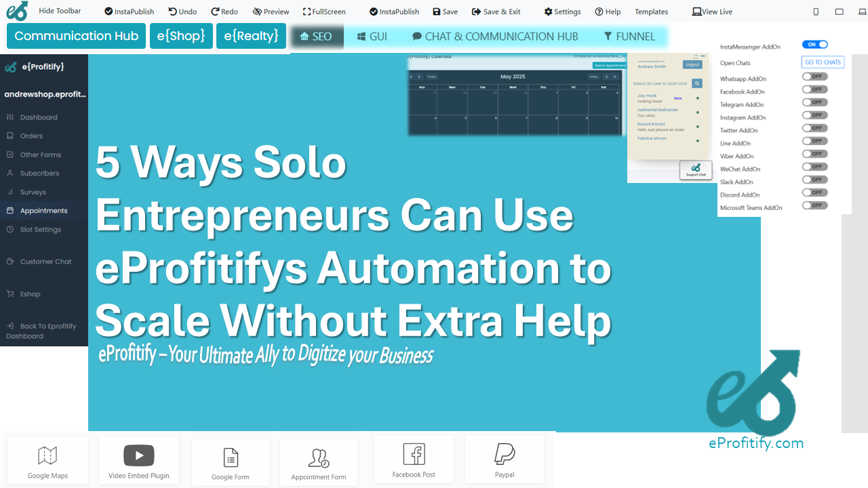Click the GO TO CHATS button
Image resolution: width=868 pixels, height=488 pixels.
(823, 62)
